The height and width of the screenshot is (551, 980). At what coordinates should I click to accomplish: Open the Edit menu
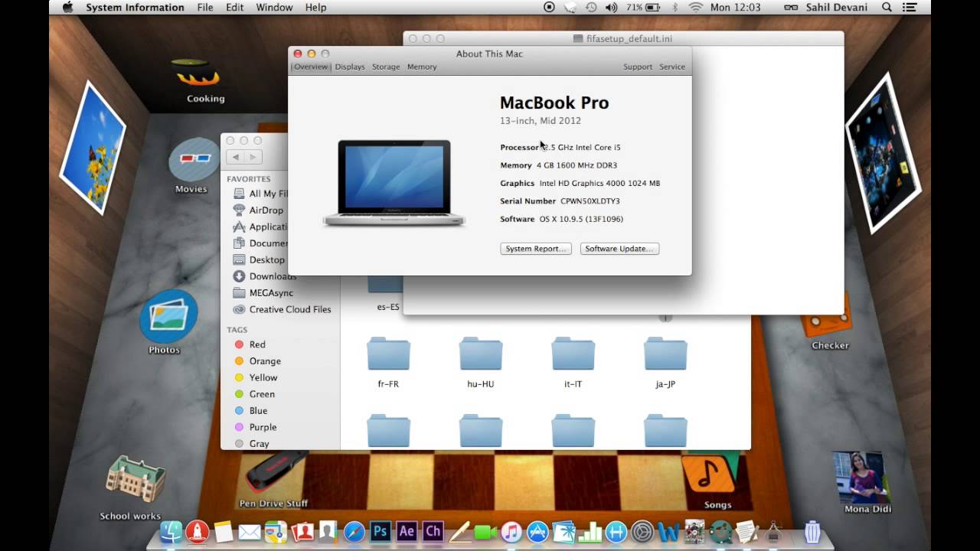coord(235,7)
